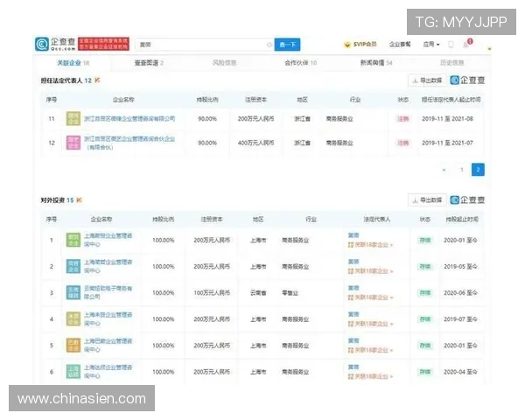
Task: Export data for the 对外投资 table
Action: (427, 200)
